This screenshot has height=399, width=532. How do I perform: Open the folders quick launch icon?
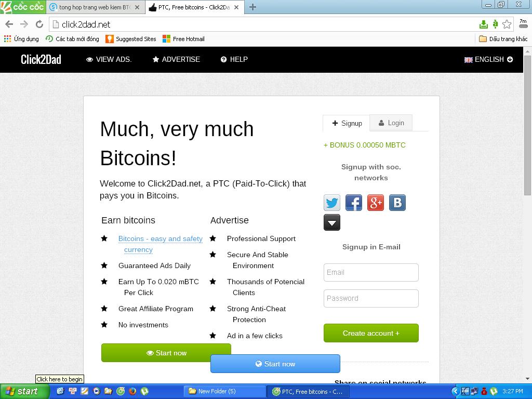108,391
